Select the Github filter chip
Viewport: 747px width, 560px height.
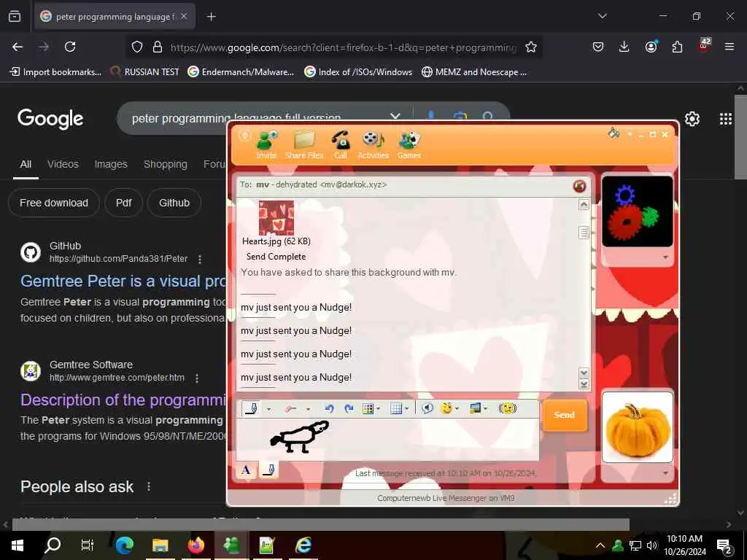click(x=174, y=203)
